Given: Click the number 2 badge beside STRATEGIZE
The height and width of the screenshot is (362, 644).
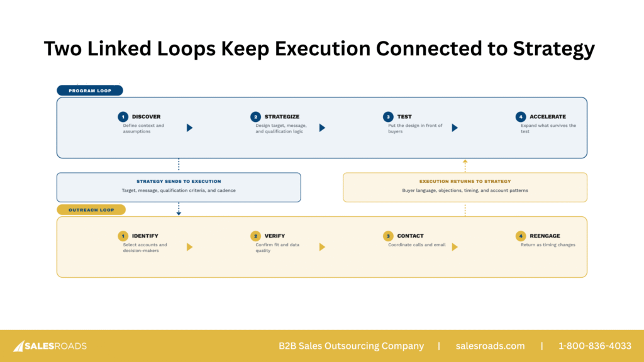Looking at the screenshot, I should pos(255,116).
